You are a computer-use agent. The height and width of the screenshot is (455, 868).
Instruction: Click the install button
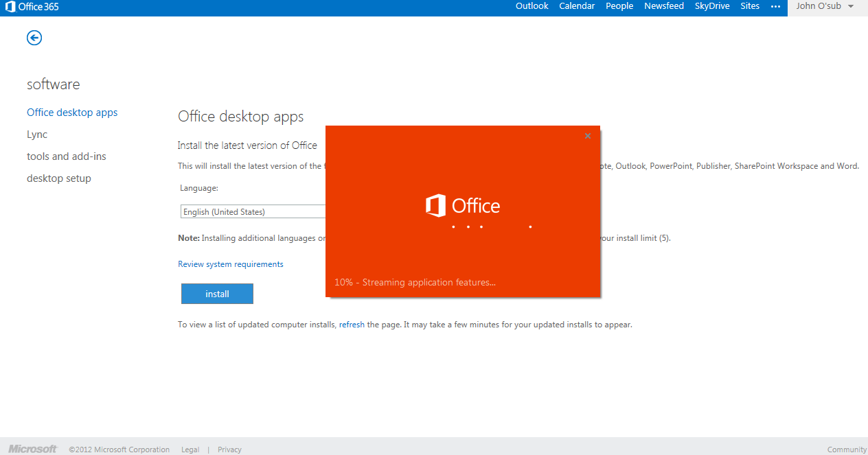217,294
